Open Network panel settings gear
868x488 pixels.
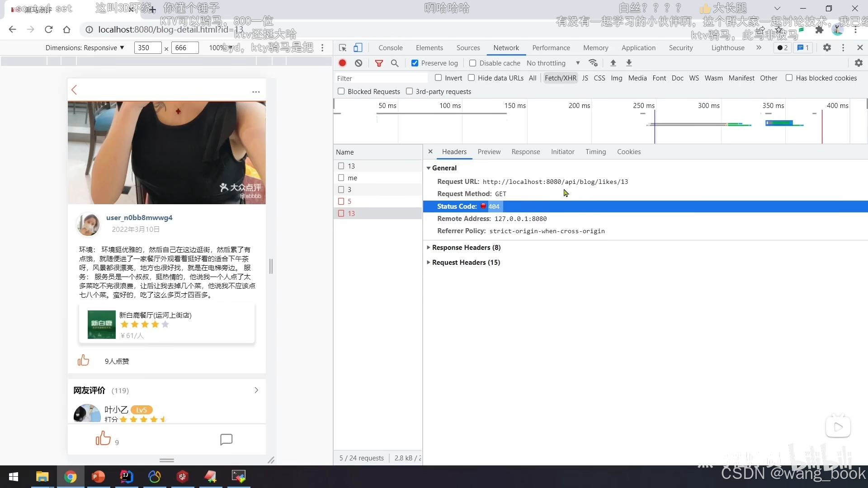click(859, 63)
